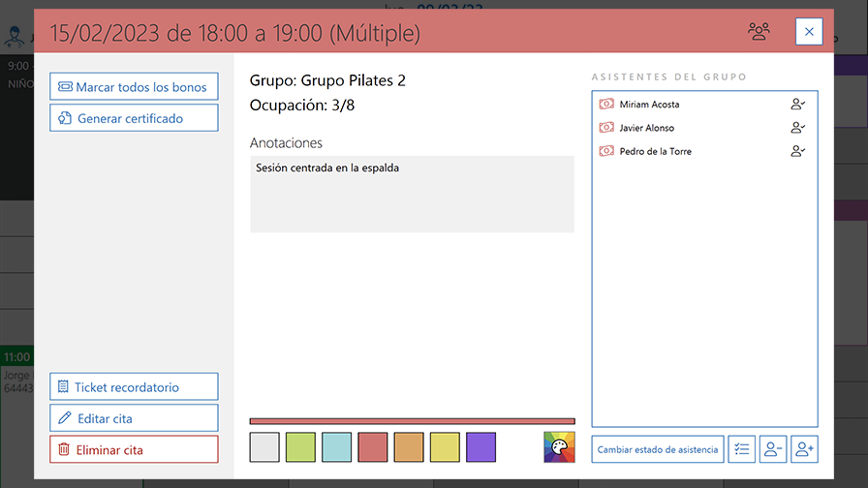This screenshot has width=868, height=488.
Task: Open the custom color palette picker
Action: pyautogui.click(x=559, y=447)
